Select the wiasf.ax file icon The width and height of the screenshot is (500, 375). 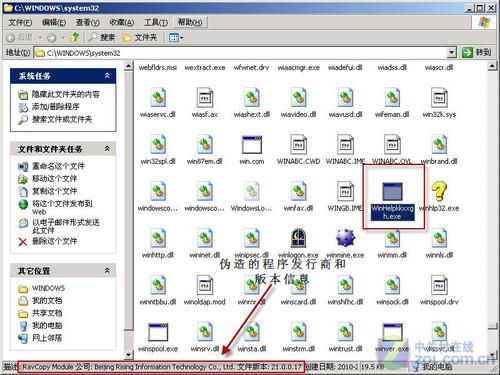click(x=205, y=98)
